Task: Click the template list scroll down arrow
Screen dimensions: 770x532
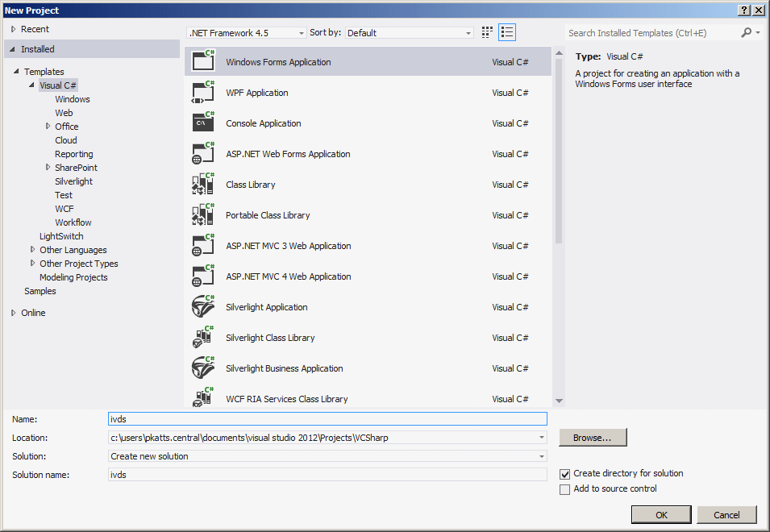Action: 559,401
